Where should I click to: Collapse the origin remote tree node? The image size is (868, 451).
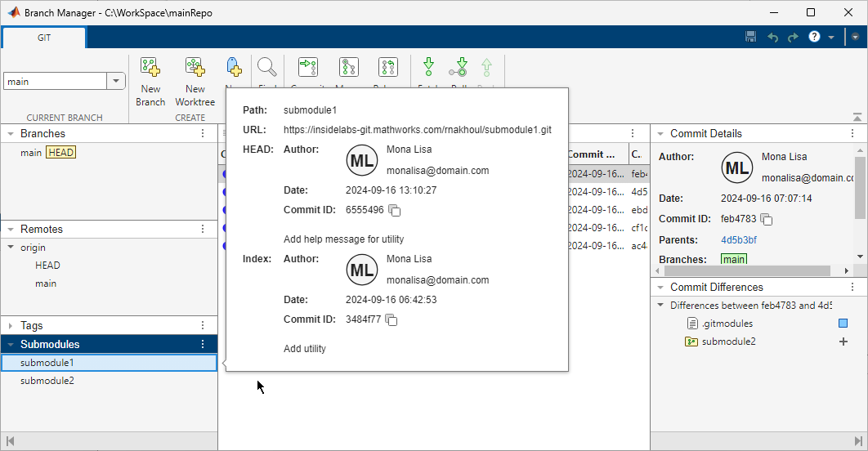pyautogui.click(x=9, y=248)
